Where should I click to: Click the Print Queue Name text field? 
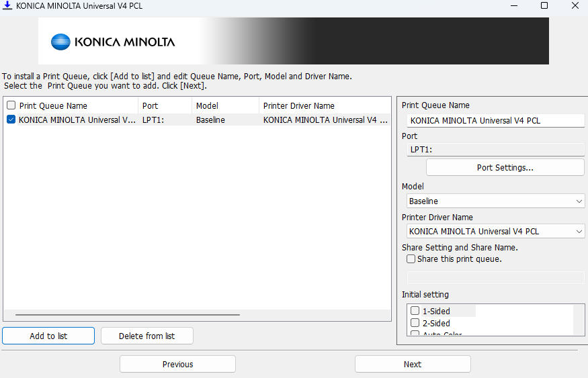[496, 121]
